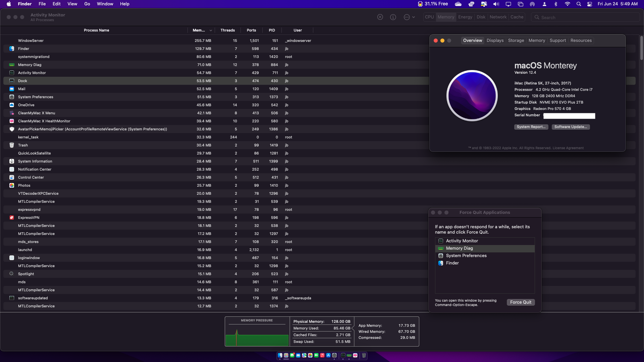
Task: Switch to Storage tab in About This Mac
Action: pos(516,41)
